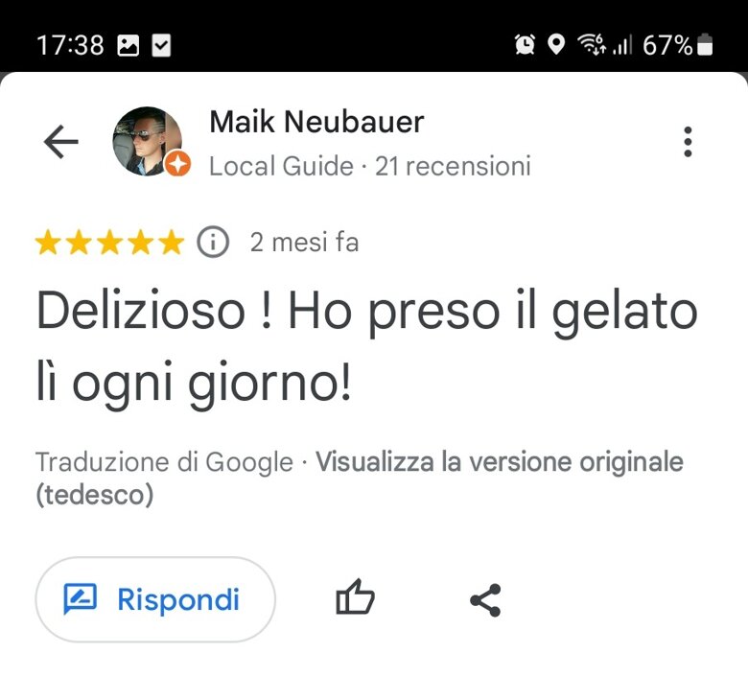Open the three-dot overflow menu

click(688, 142)
